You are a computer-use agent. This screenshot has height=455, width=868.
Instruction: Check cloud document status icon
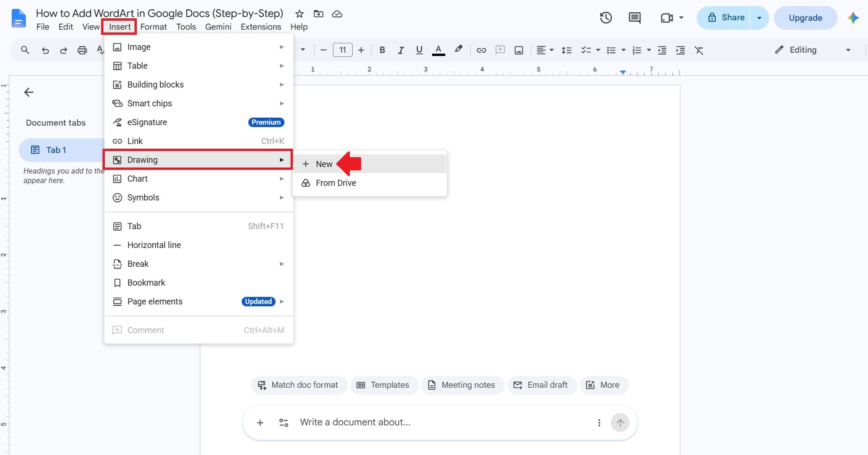point(337,14)
